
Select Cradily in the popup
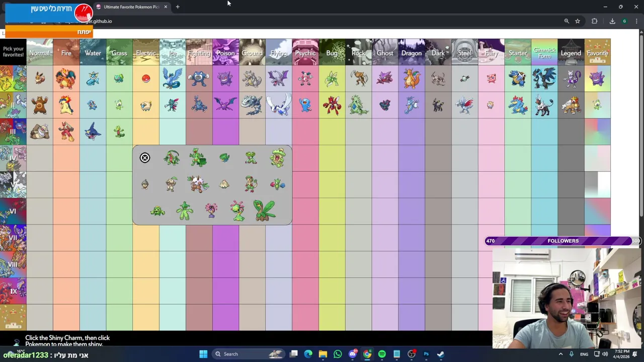[237, 211]
